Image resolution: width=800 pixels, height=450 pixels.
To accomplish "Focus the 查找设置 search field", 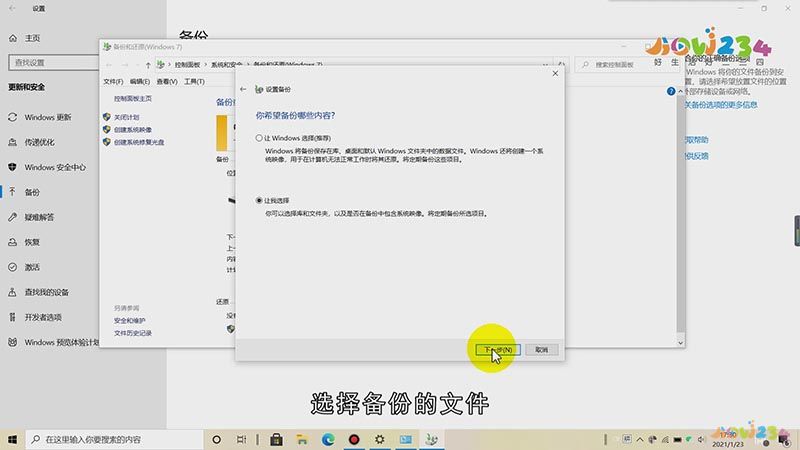I will pos(54,63).
